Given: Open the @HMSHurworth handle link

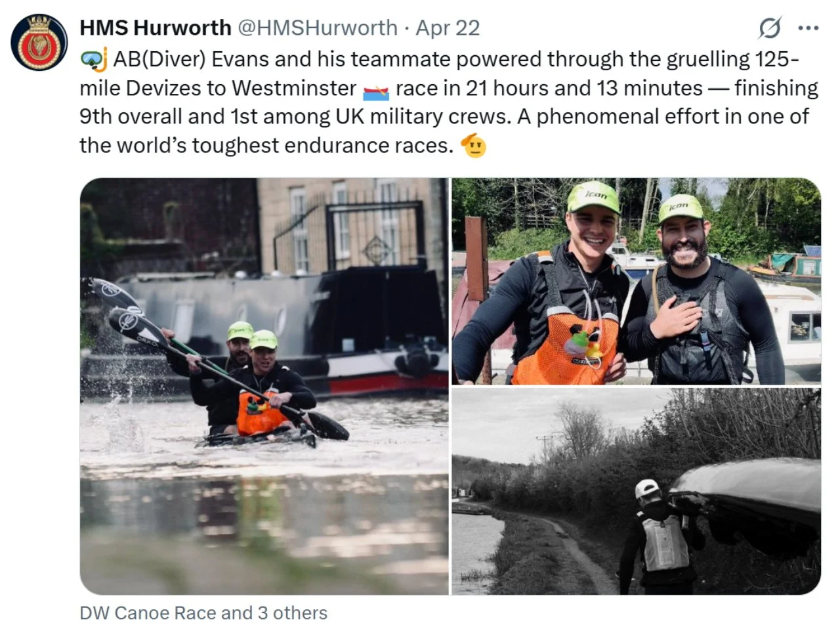Looking at the screenshot, I should (x=317, y=28).
